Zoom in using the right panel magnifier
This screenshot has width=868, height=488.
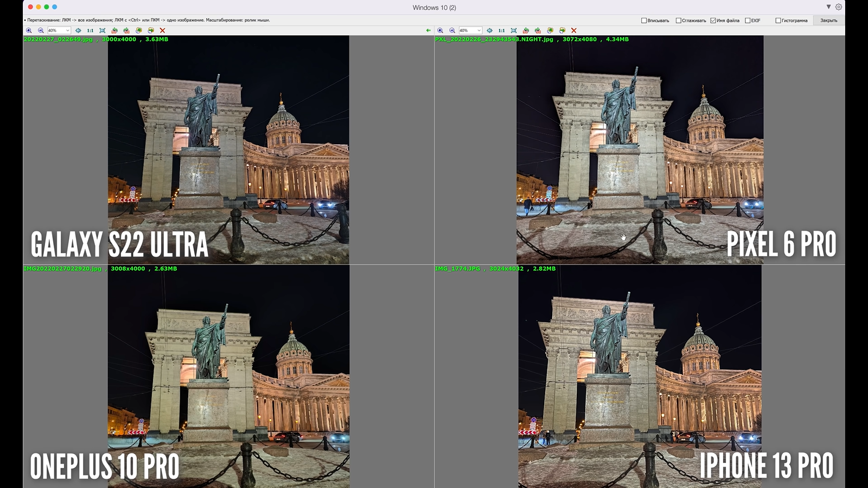(440, 30)
